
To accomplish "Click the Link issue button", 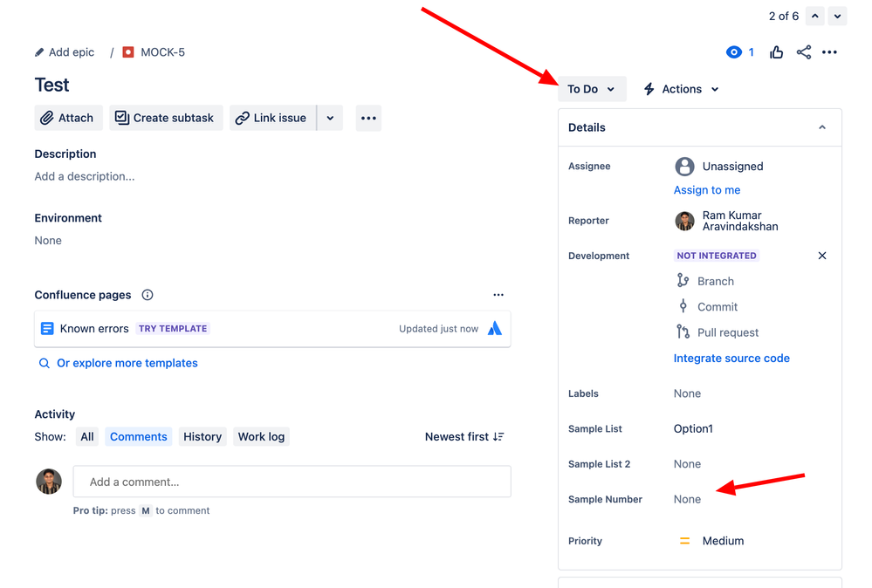I will 272,118.
